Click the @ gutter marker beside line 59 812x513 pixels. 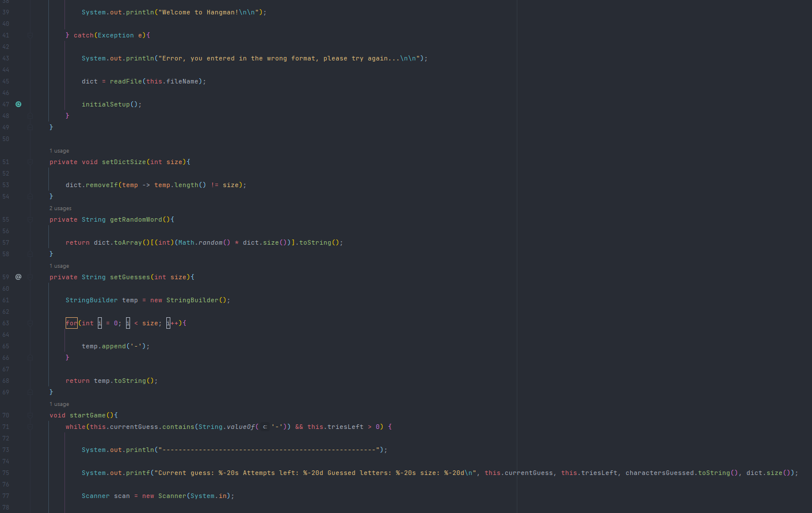pos(18,277)
